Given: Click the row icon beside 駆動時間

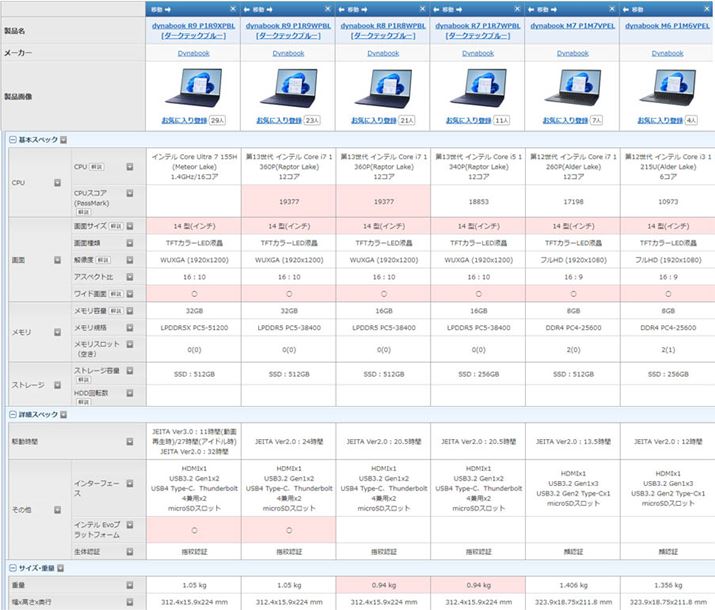Looking at the screenshot, I should tap(129, 439).
